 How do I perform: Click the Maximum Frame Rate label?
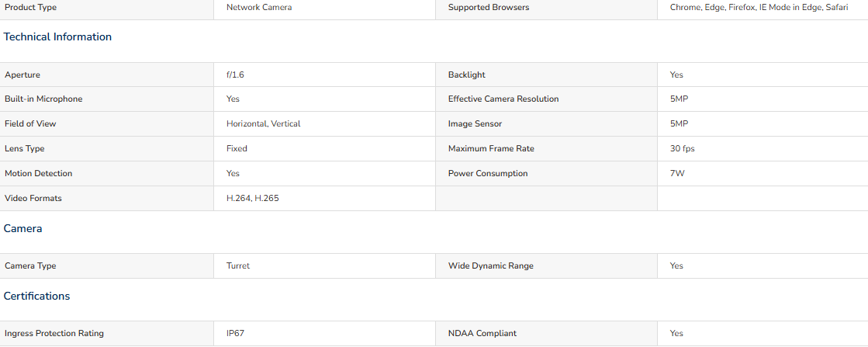point(491,148)
